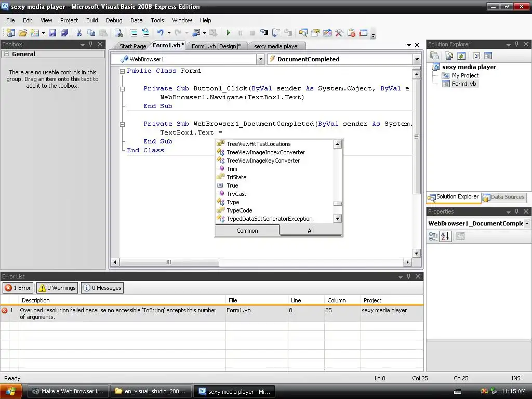
Task: Open the WebBrowser1 class name dropdown
Action: click(x=260, y=59)
